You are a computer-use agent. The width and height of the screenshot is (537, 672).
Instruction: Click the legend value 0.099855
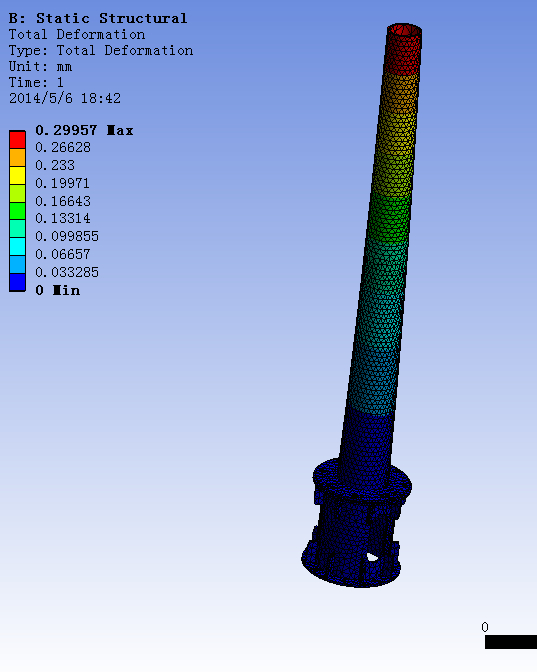point(67,237)
